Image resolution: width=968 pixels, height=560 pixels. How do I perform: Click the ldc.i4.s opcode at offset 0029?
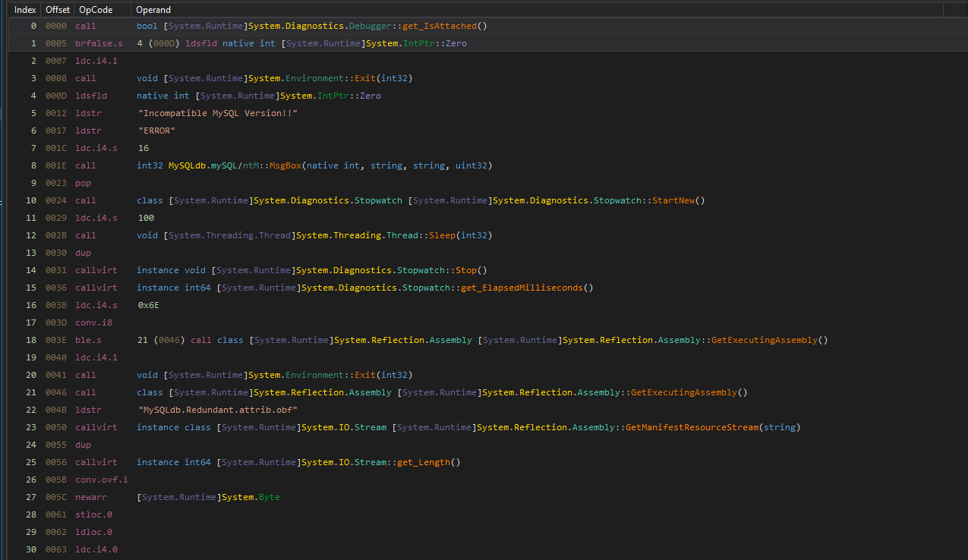click(96, 218)
